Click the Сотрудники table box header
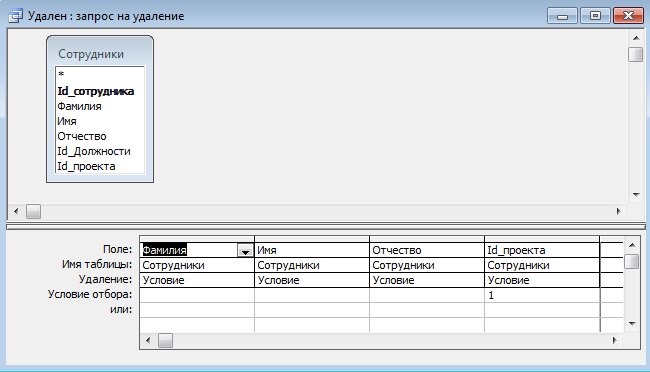Image resolution: width=650 pixels, height=372 pixels. pyautogui.click(x=100, y=53)
